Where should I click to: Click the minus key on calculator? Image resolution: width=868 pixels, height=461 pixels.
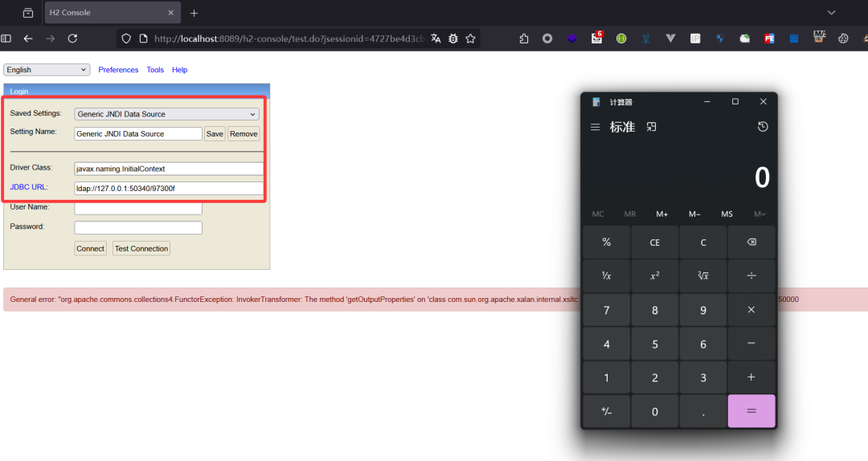pyautogui.click(x=751, y=344)
